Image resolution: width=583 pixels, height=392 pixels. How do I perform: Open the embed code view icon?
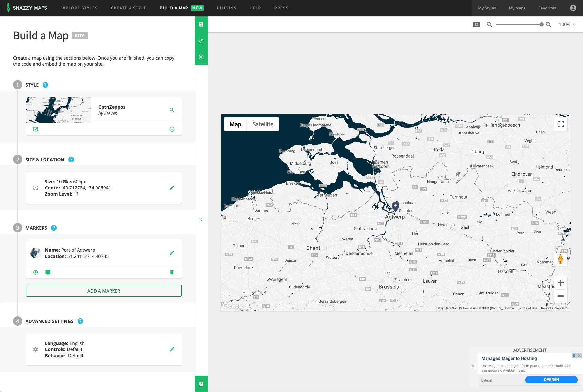click(201, 41)
